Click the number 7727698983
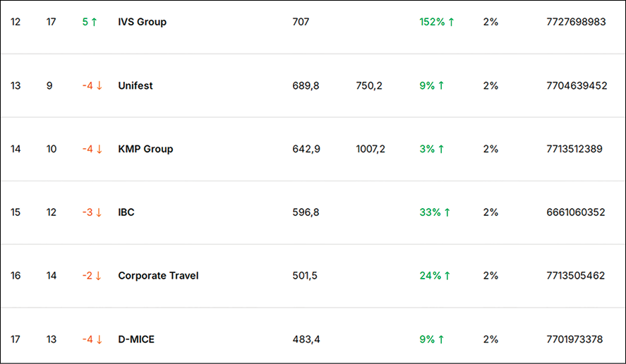626x364 pixels. [x=576, y=22]
